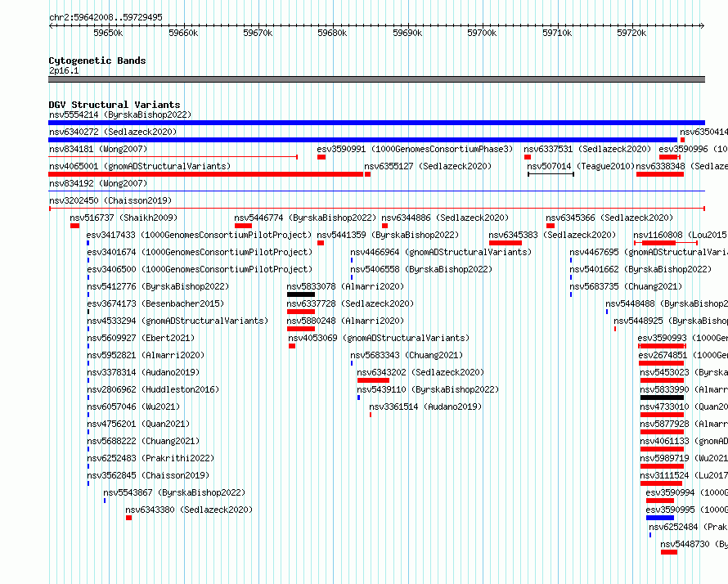Click the 2p16.1 cytogenetic band bar
728x584 pixels.
376,79
